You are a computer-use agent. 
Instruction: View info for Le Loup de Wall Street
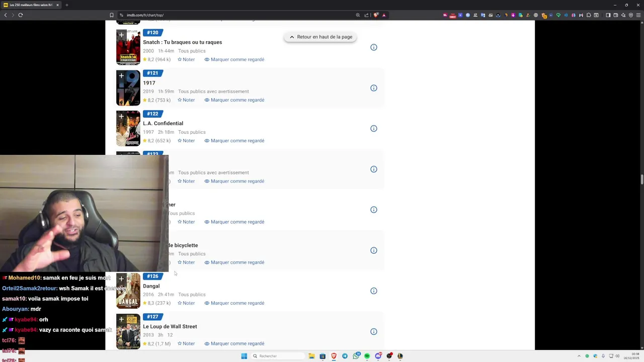[x=374, y=332]
